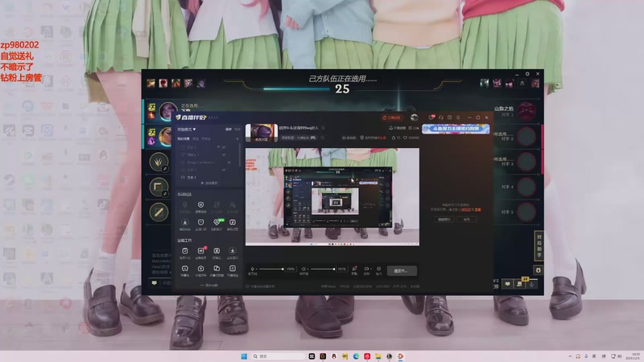Edit the stream title with the pencil icon
644x362 pixels.
tap(324, 128)
